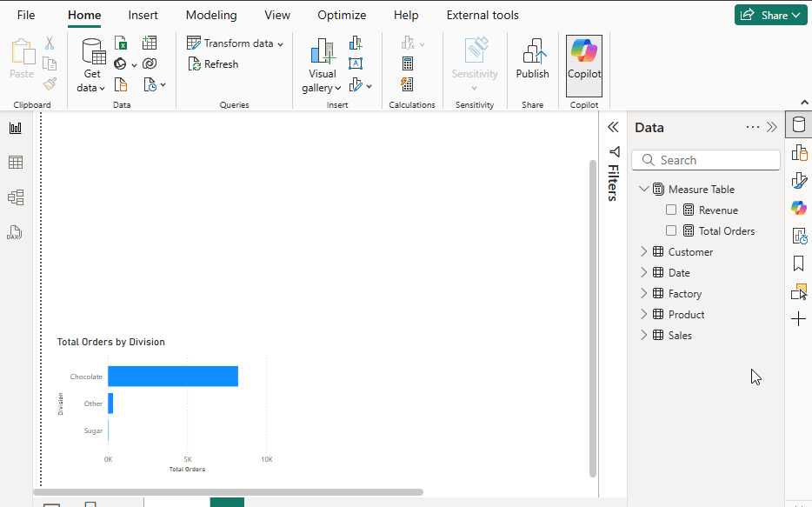The width and height of the screenshot is (812, 507).
Task: Click the Search field in Data pane
Action: click(x=706, y=160)
